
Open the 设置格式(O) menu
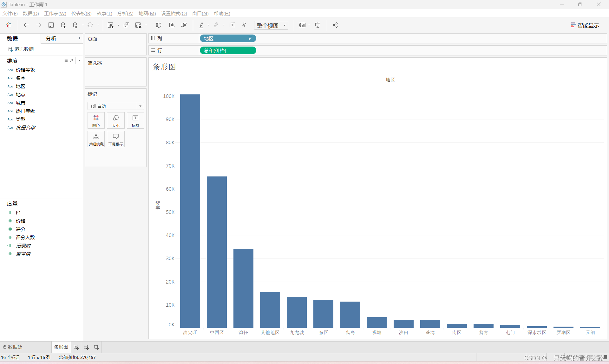(x=174, y=13)
